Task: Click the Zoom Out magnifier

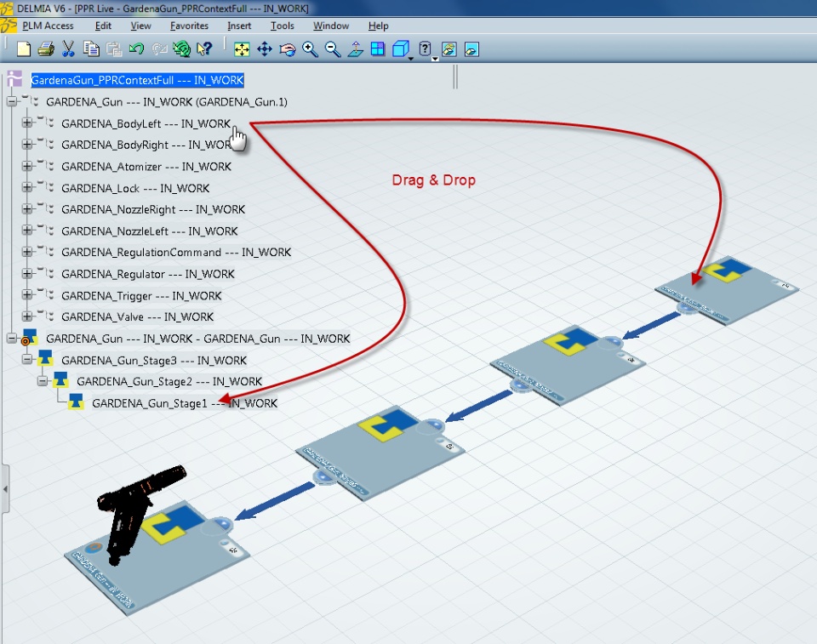Action: point(333,49)
